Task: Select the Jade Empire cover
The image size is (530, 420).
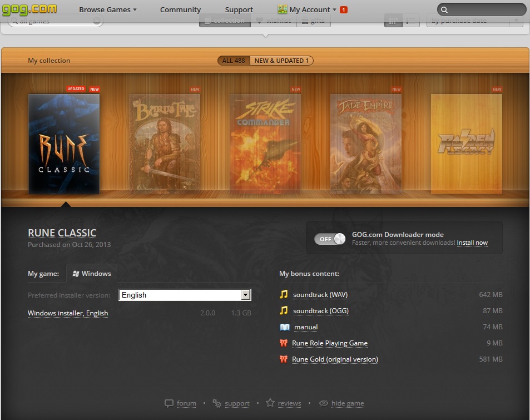Action: (x=366, y=144)
